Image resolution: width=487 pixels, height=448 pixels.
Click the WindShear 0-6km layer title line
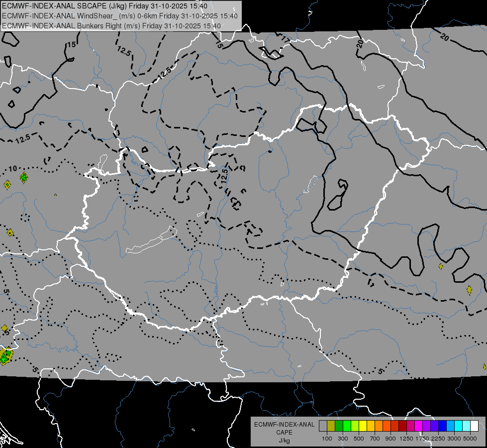pyautogui.click(x=119, y=16)
